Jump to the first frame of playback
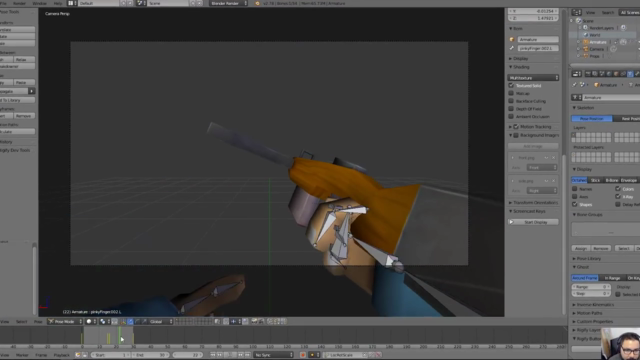This screenshot has width=640, height=360. (x=213, y=355)
